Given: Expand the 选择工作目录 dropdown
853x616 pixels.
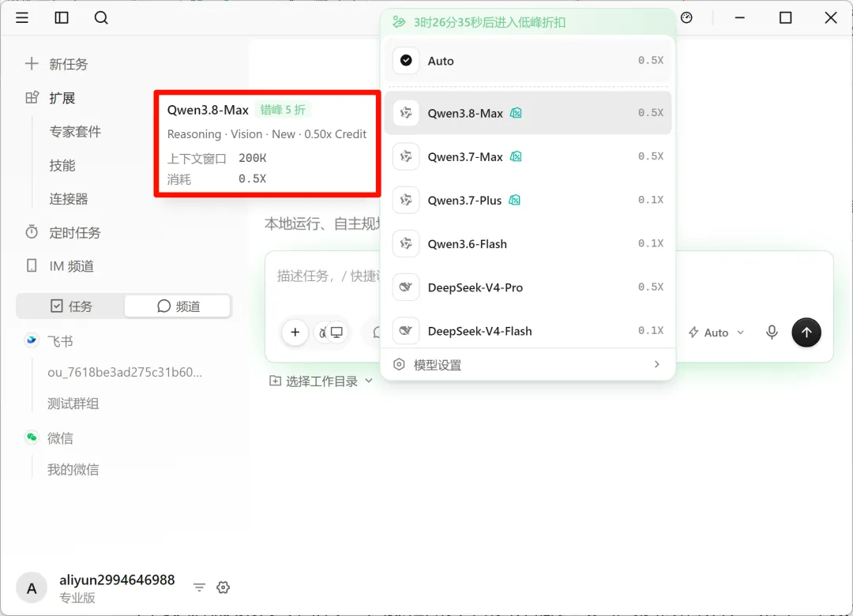Looking at the screenshot, I should click(321, 381).
